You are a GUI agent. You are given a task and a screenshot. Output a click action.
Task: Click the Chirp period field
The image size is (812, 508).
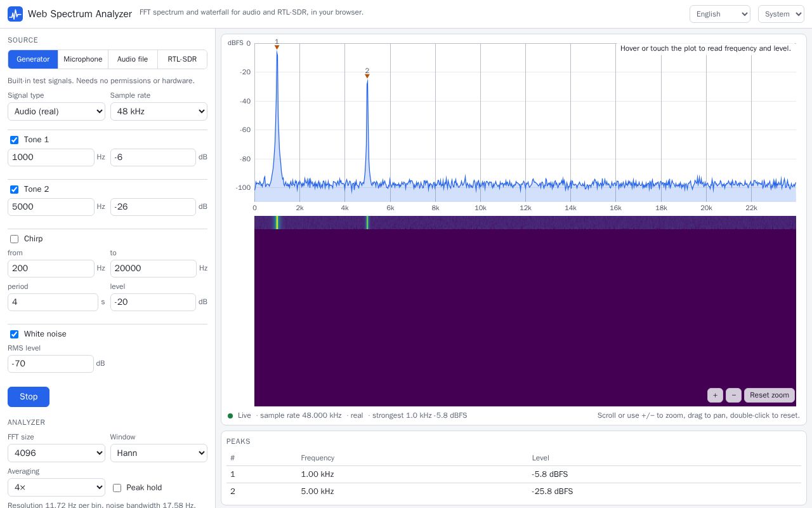pyautogui.click(x=53, y=302)
